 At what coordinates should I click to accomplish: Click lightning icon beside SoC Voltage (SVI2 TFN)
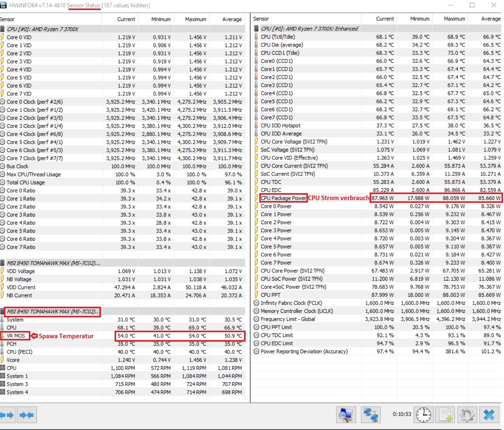pos(256,149)
